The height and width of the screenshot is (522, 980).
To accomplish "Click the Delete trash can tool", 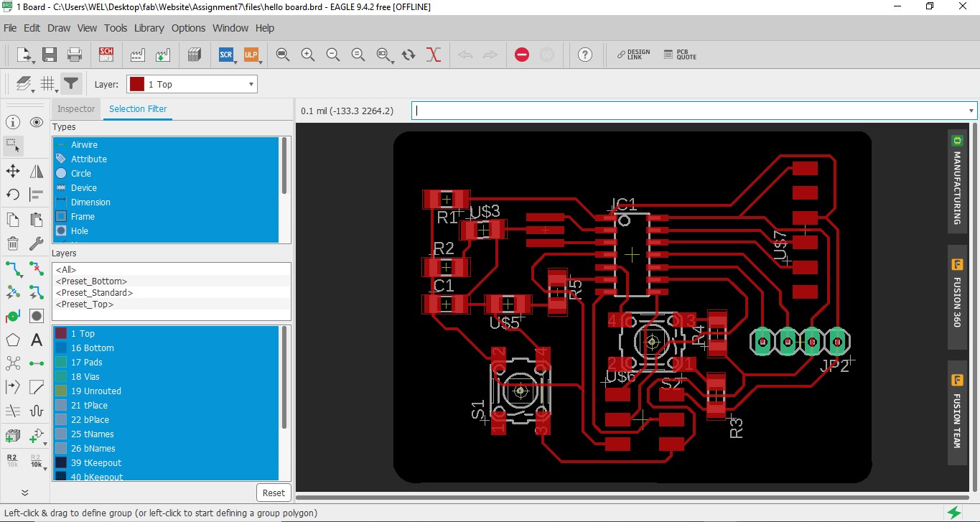I will pos(13,244).
